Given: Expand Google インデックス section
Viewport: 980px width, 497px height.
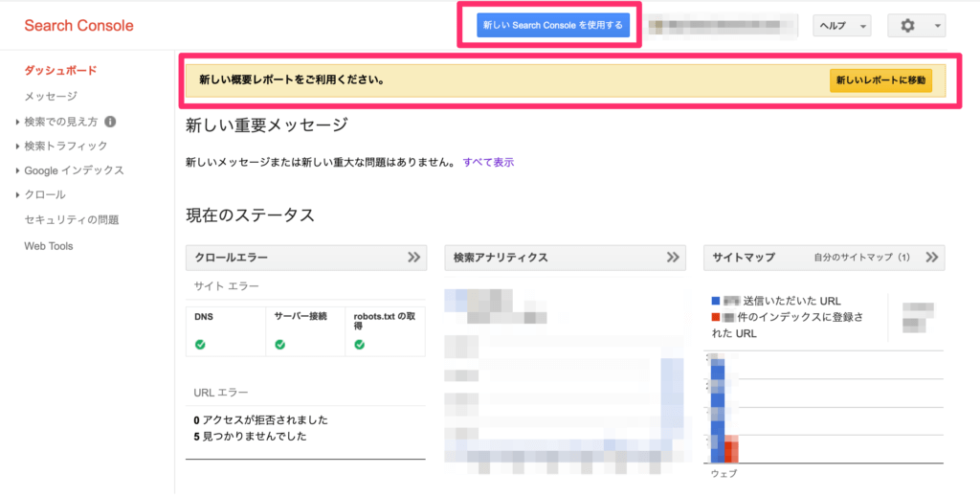Looking at the screenshot, I should coord(74,170).
